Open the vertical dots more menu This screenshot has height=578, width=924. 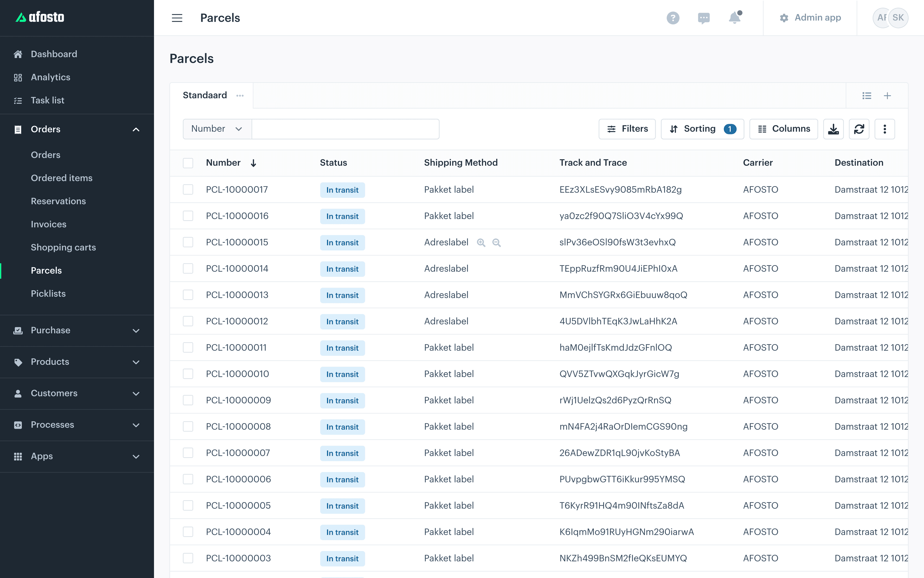click(885, 129)
